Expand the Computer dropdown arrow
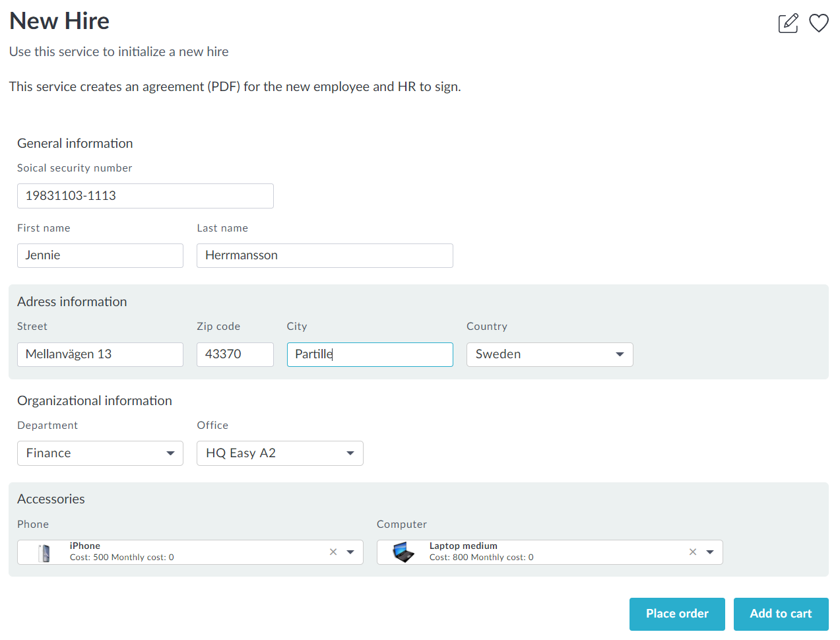 [710, 552]
